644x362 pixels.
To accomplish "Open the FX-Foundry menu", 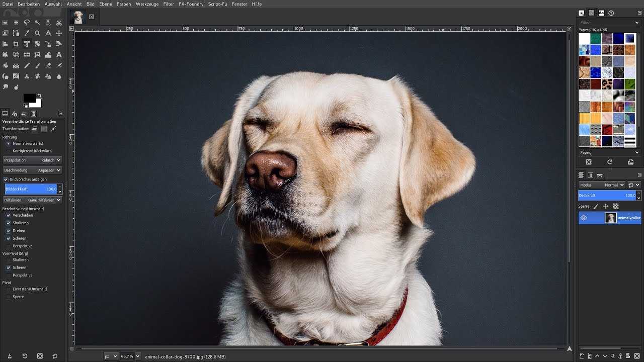I will pos(191,4).
